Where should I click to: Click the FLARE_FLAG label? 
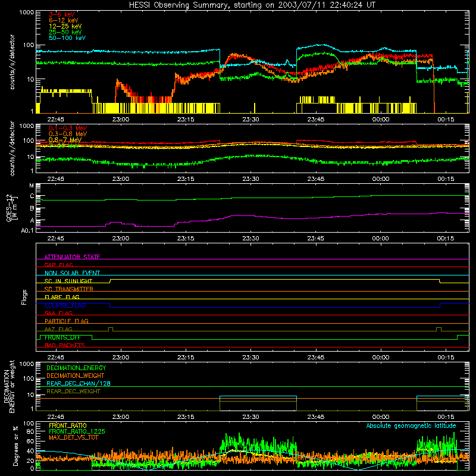click(x=62, y=297)
